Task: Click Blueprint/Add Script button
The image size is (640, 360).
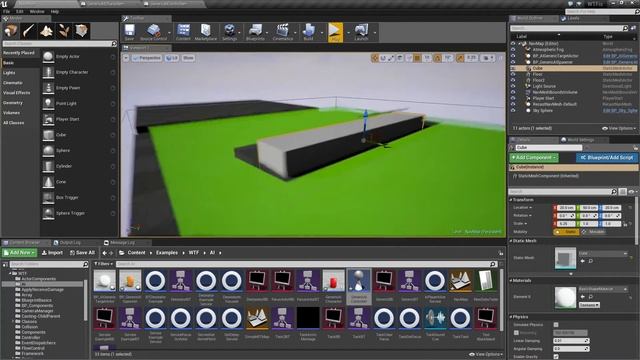Action: click(x=607, y=158)
